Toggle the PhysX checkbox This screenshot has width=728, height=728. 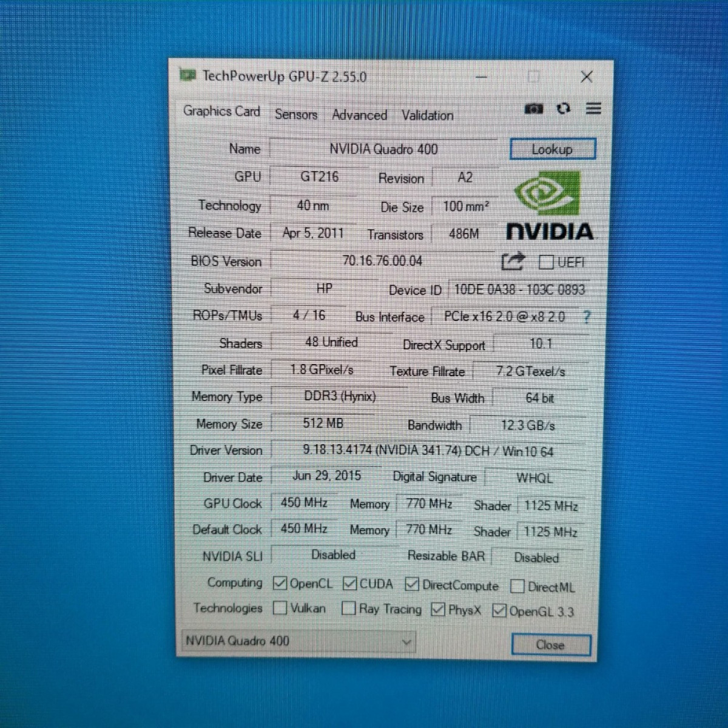(437, 609)
